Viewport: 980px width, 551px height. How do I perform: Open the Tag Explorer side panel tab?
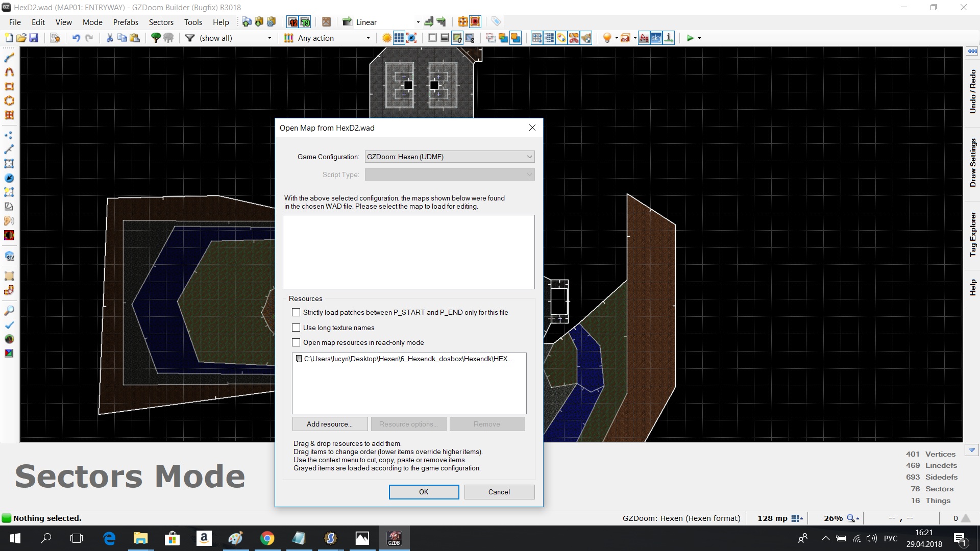click(x=972, y=234)
